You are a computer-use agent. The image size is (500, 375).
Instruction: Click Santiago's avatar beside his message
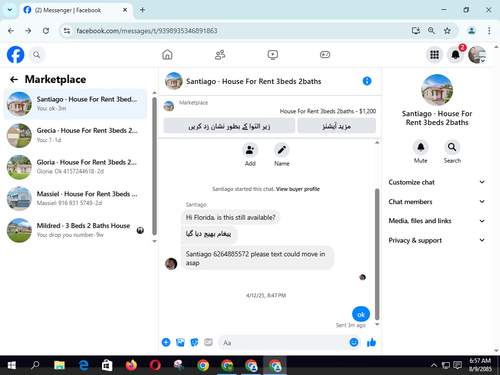(171, 264)
